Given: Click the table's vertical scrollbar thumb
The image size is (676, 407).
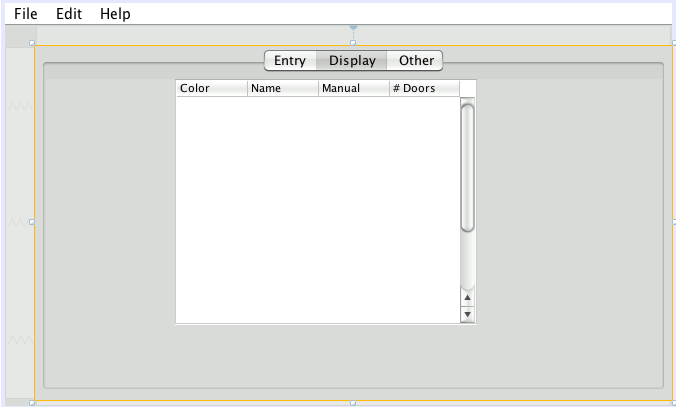Looking at the screenshot, I should (467, 167).
